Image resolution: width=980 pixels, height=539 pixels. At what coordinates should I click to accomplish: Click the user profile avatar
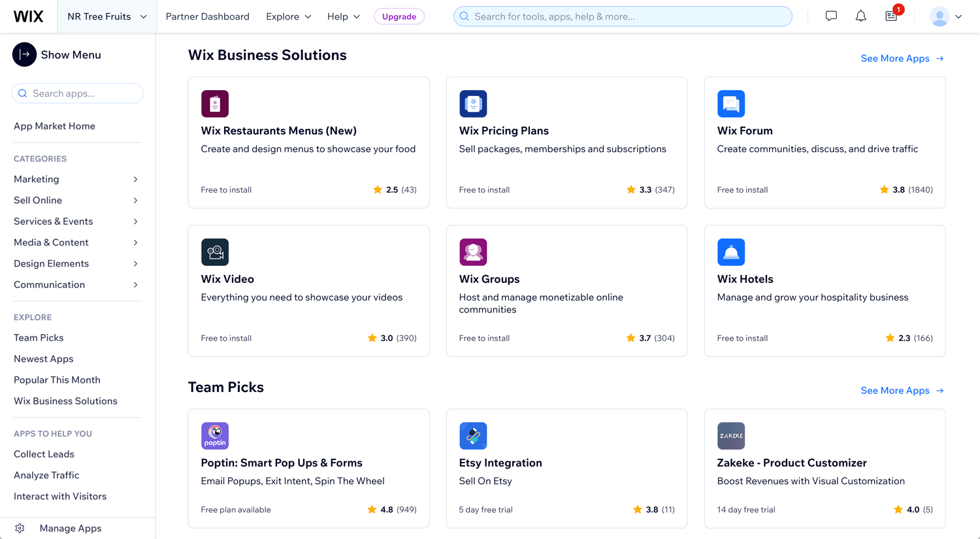(939, 16)
